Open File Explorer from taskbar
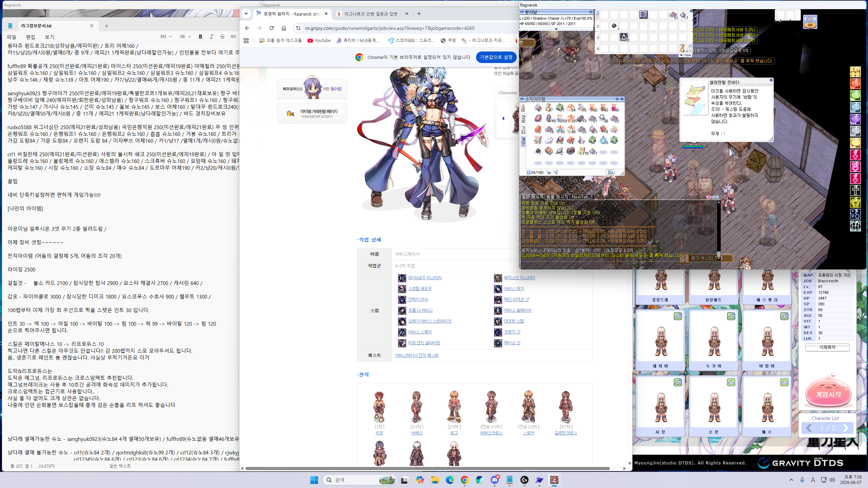The image size is (868, 488). (435, 480)
